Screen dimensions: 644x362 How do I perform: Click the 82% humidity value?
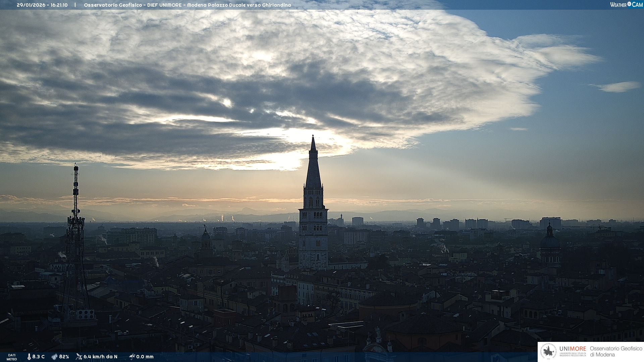click(x=64, y=357)
